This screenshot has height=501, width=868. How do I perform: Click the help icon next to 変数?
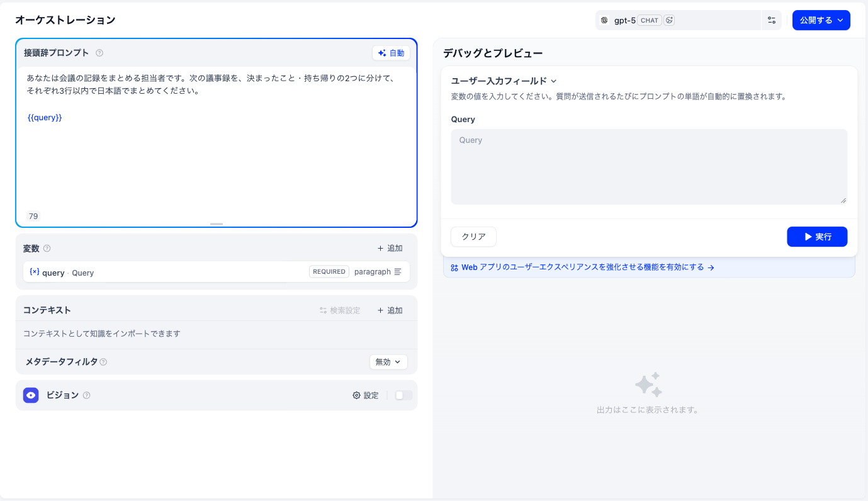point(47,249)
